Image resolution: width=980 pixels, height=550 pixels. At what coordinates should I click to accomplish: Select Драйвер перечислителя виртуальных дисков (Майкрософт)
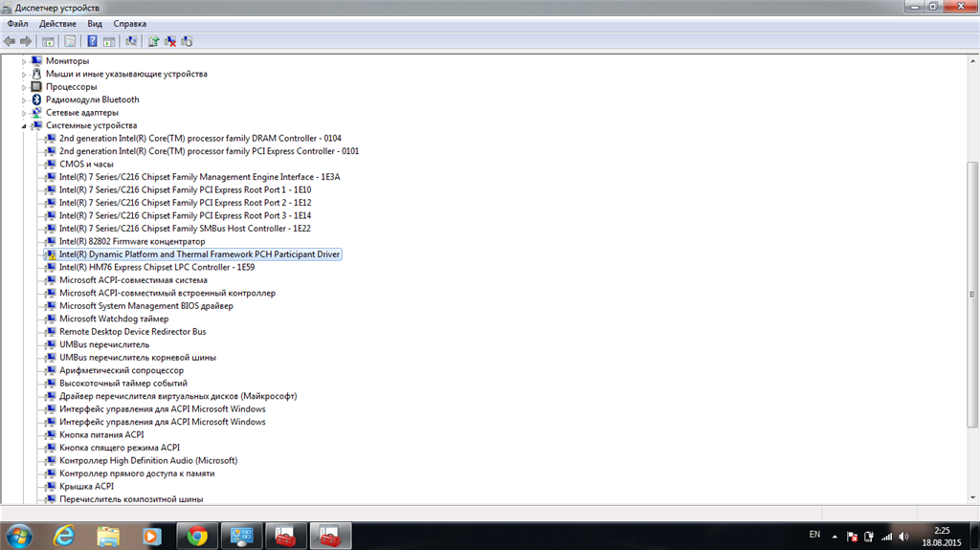click(178, 396)
